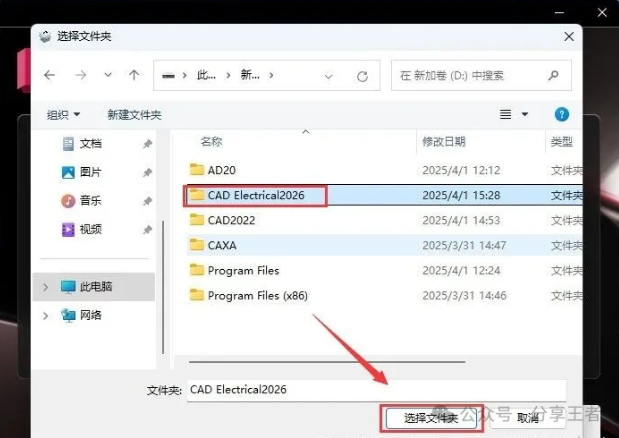Unpin 视频 using its pin icon
The height and width of the screenshot is (438, 619).
(x=147, y=230)
